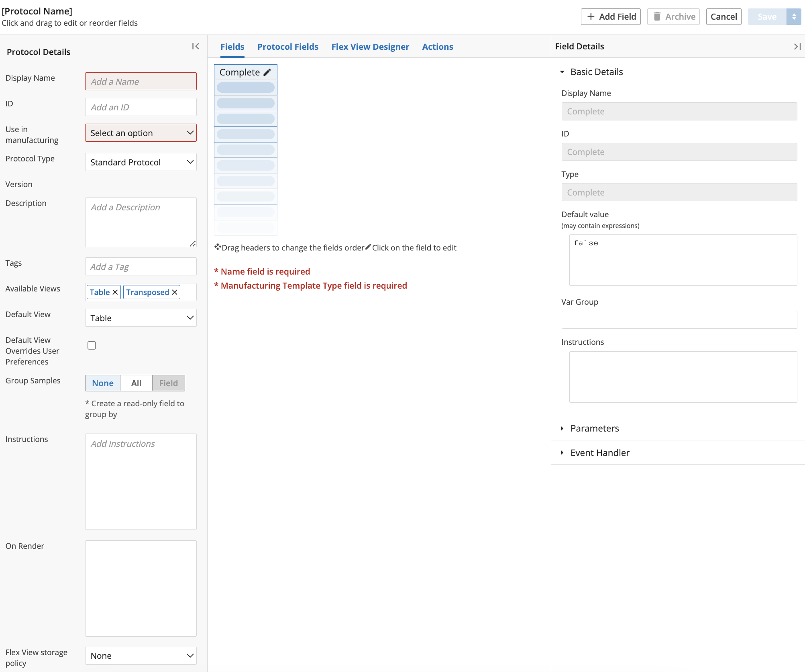
Task: Switch to the Protocol Fields tab
Action: pyautogui.click(x=287, y=46)
